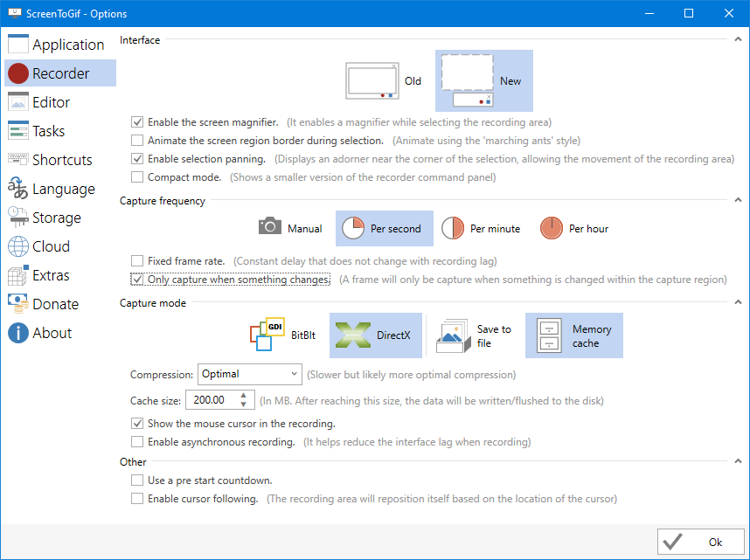Uncheck Show the mouse cursor in recording
Viewport: 750px width, 560px height.
(x=137, y=423)
